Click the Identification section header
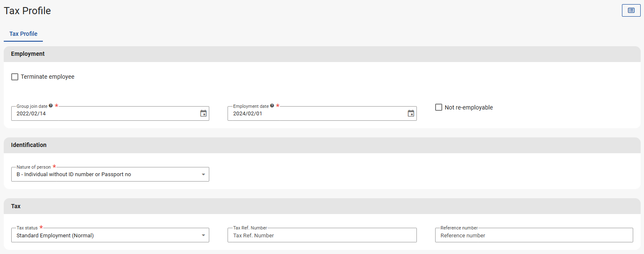Image resolution: width=644 pixels, height=254 pixels. [x=29, y=145]
